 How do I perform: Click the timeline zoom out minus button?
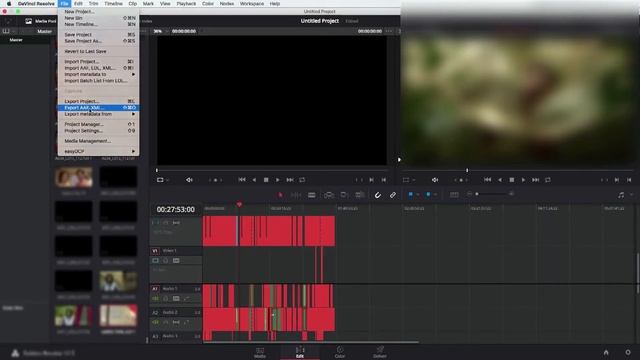[x=469, y=194]
